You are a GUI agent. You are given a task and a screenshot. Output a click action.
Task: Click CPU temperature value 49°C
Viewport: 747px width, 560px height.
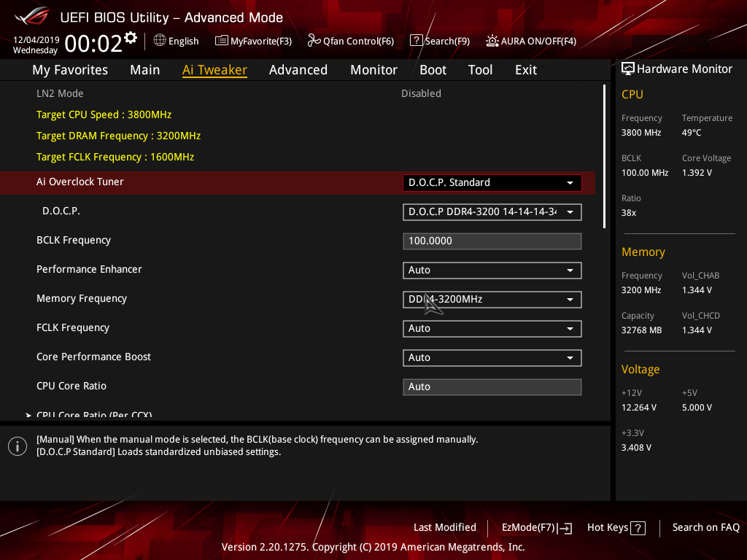(692, 133)
